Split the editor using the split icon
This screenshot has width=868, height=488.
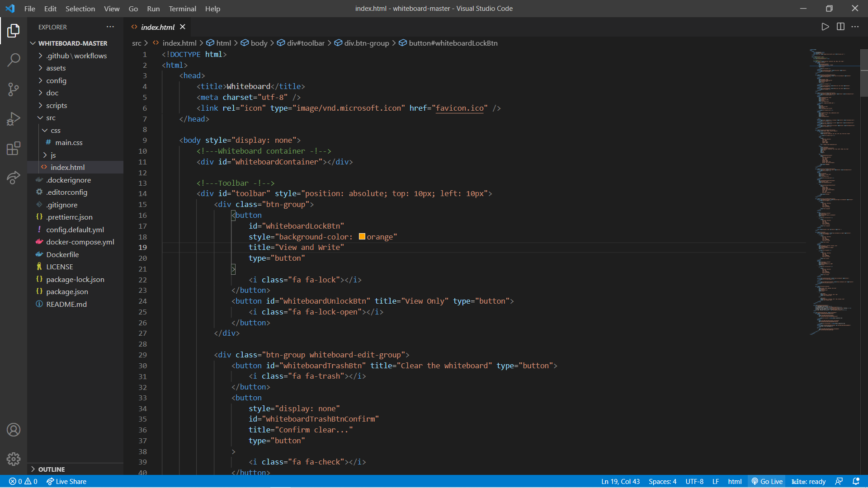coord(841,27)
